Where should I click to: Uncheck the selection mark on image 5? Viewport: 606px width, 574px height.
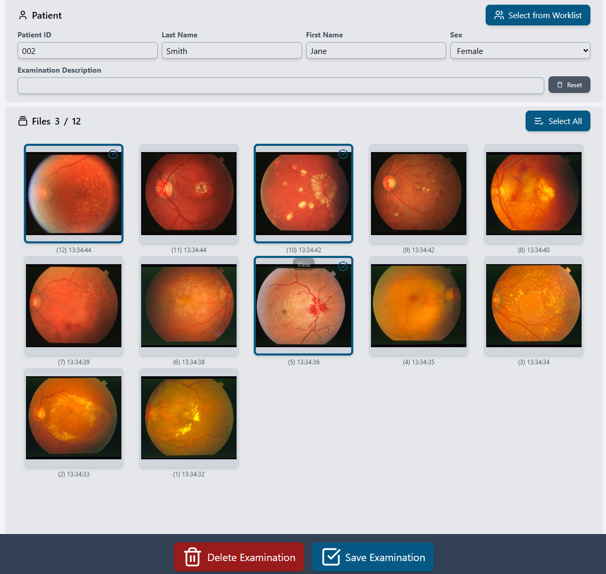click(343, 266)
